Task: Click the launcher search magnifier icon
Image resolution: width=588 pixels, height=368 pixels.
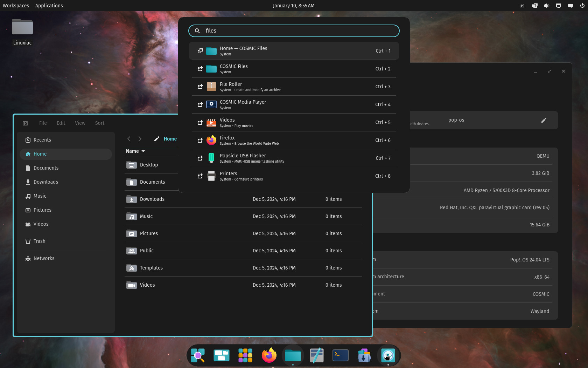Action: (197, 31)
